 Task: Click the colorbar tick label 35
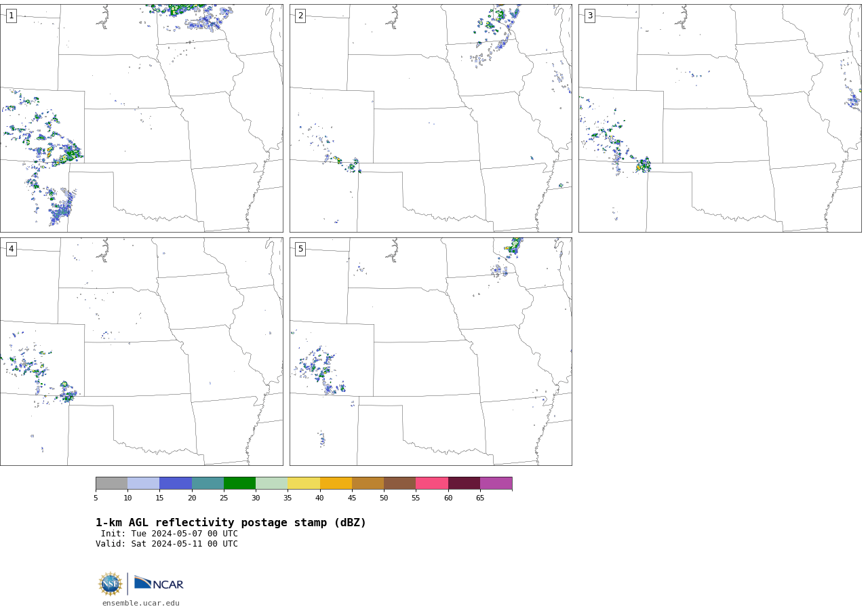coord(288,498)
